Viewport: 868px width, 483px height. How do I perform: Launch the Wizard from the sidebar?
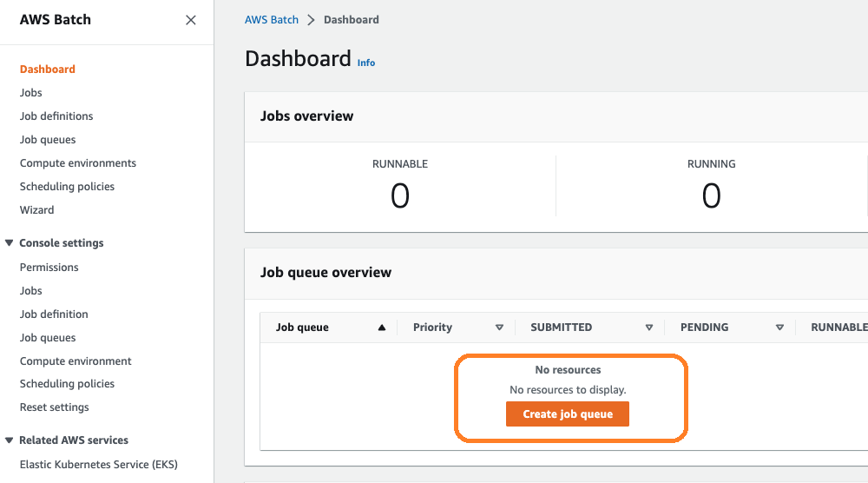point(37,210)
